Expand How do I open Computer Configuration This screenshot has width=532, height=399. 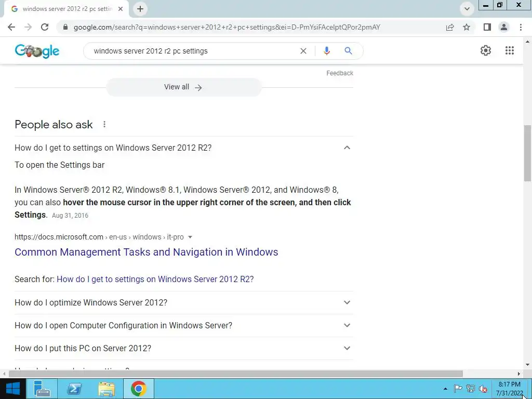(183, 325)
